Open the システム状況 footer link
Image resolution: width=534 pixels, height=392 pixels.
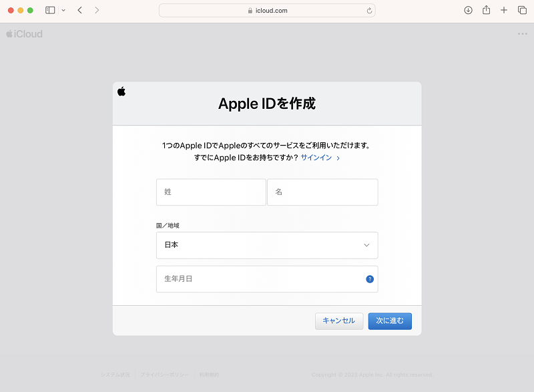(115, 375)
